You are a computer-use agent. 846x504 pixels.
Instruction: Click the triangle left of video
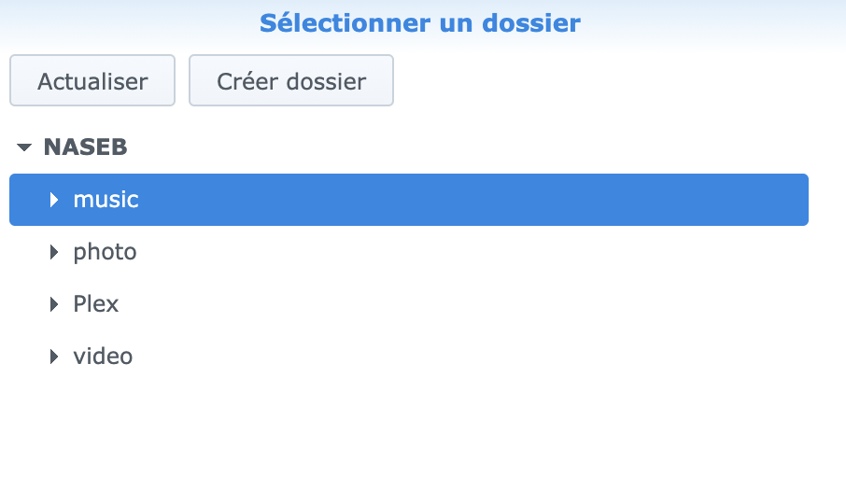[54, 357]
